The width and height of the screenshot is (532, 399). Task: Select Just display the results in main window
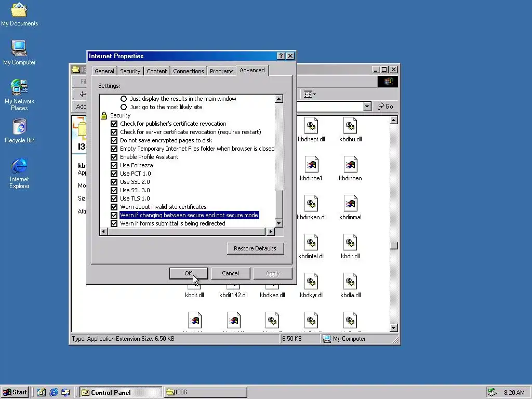[124, 99]
